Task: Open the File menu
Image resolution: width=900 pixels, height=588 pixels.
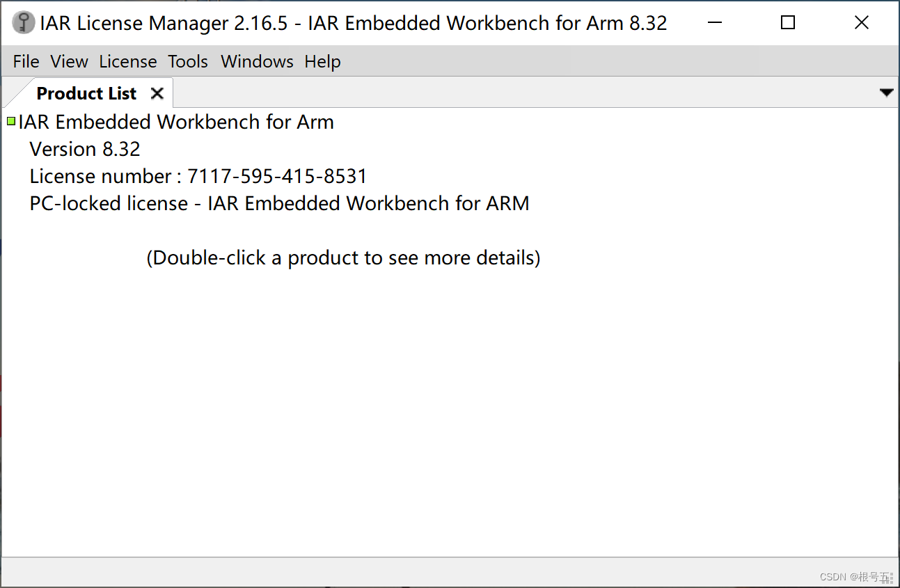Action: [26, 62]
